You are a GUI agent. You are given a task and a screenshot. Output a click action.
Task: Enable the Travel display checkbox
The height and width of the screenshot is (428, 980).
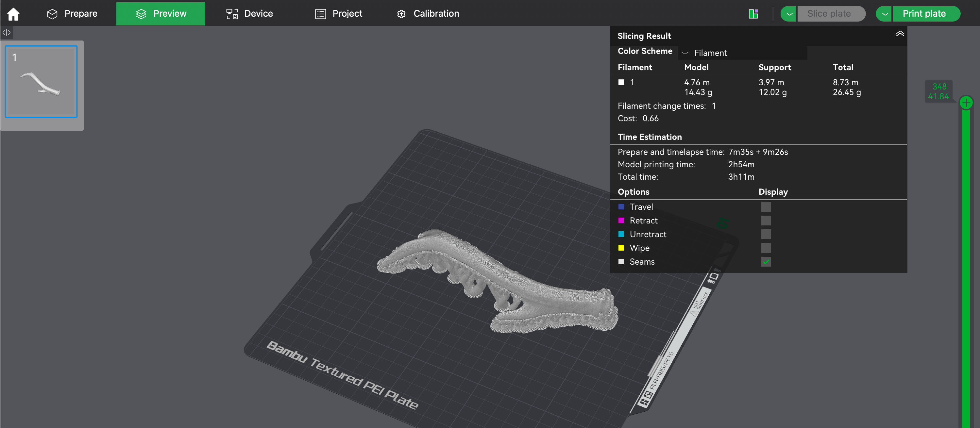click(766, 207)
